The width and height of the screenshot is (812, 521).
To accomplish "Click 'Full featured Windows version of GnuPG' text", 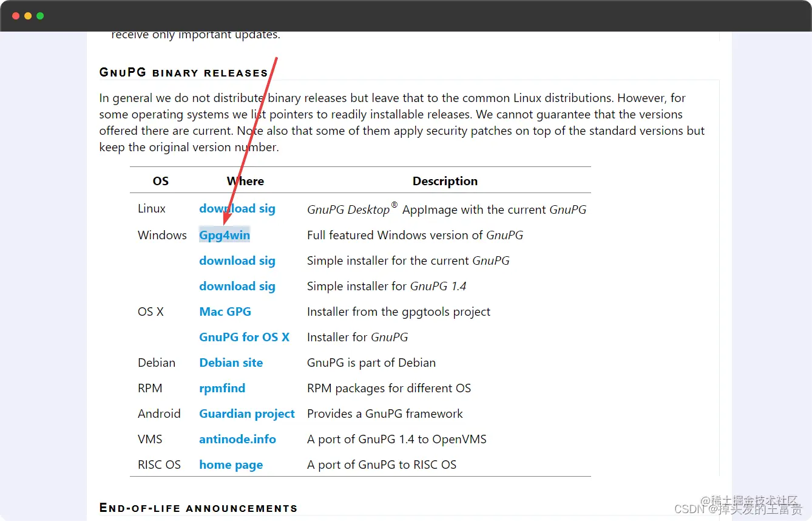I will click(x=415, y=235).
